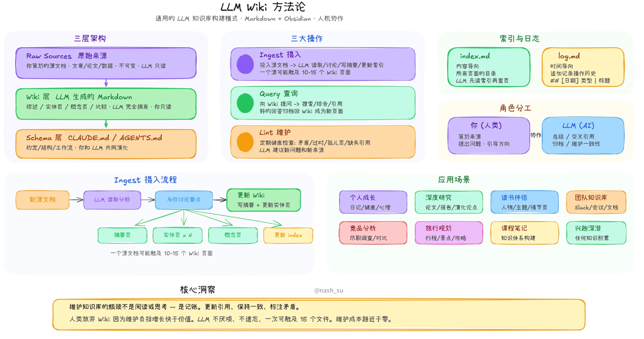
Task: Select the 实体页 × N node
Action: coord(178,235)
